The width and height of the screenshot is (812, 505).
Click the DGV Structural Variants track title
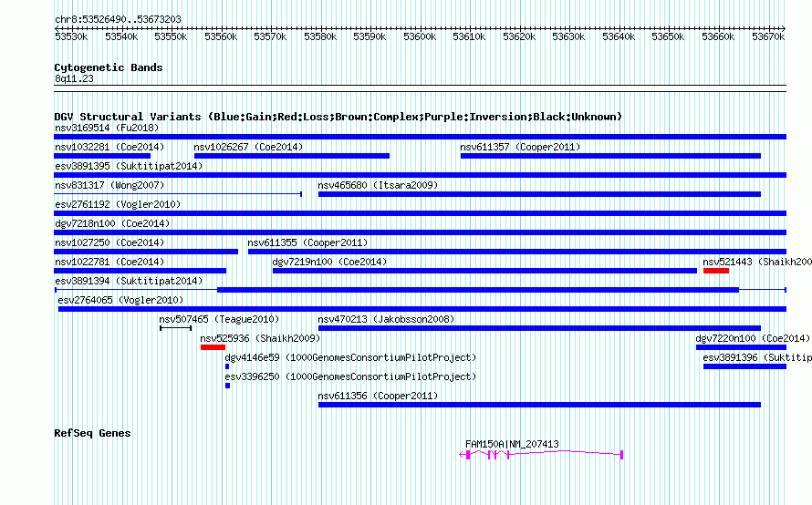coord(338,117)
